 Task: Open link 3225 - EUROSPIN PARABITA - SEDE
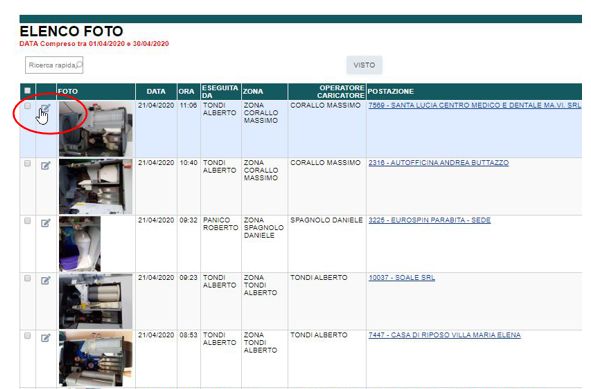(429, 220)
